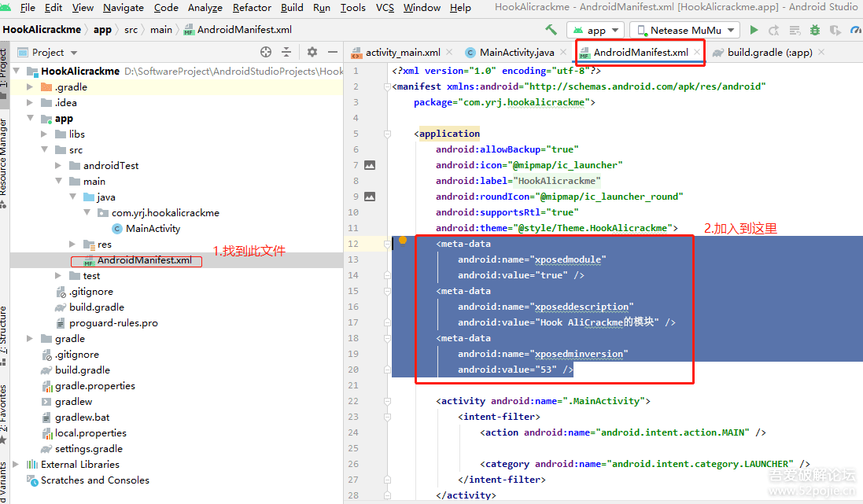Open the Navigate menu
Image resolution: width=863 pixels, height=504 pixels.
coord(124,8)
